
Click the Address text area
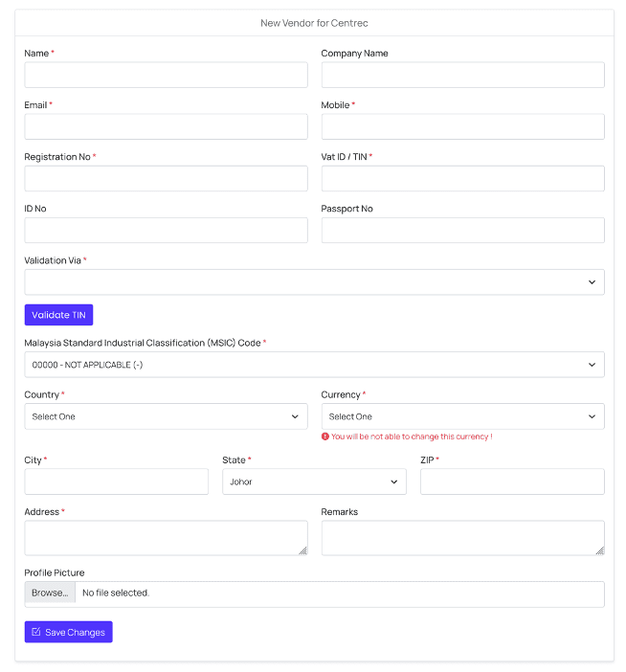pos(166,538)
